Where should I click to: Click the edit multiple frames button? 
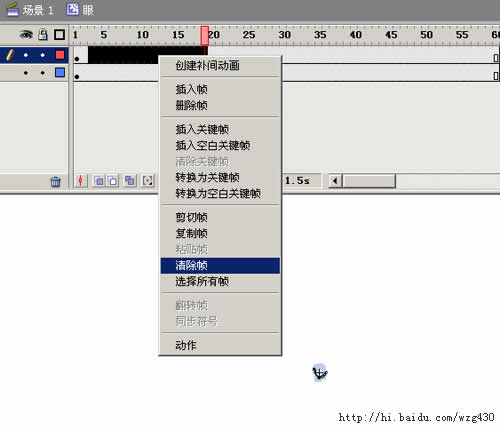point(130,181)
